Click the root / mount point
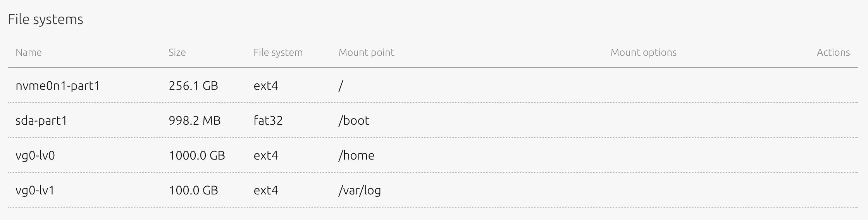 [341, 86]
